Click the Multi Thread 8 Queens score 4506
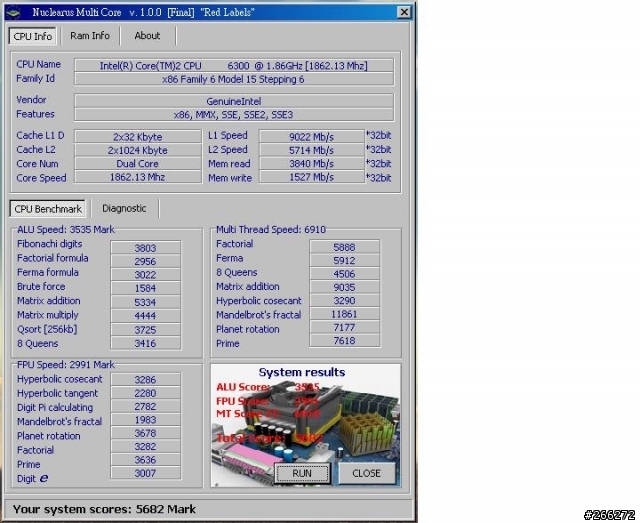640x523 pixels. (344, 274)
